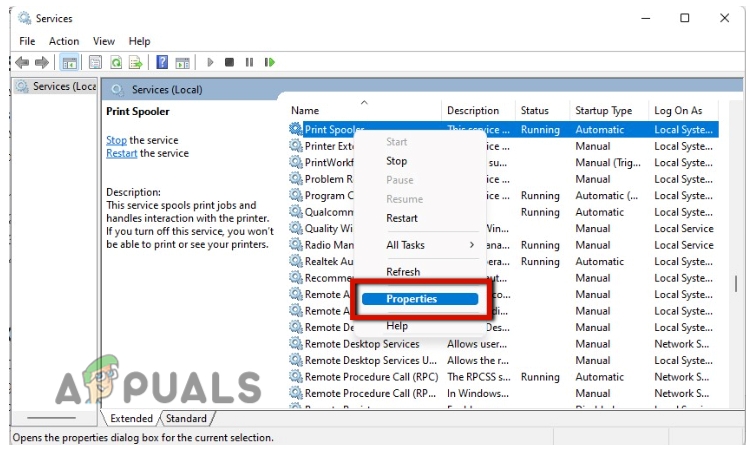Screen dimensions: 750x457
Task: Sort by the Log On As column header
Action: click(683, 110)
